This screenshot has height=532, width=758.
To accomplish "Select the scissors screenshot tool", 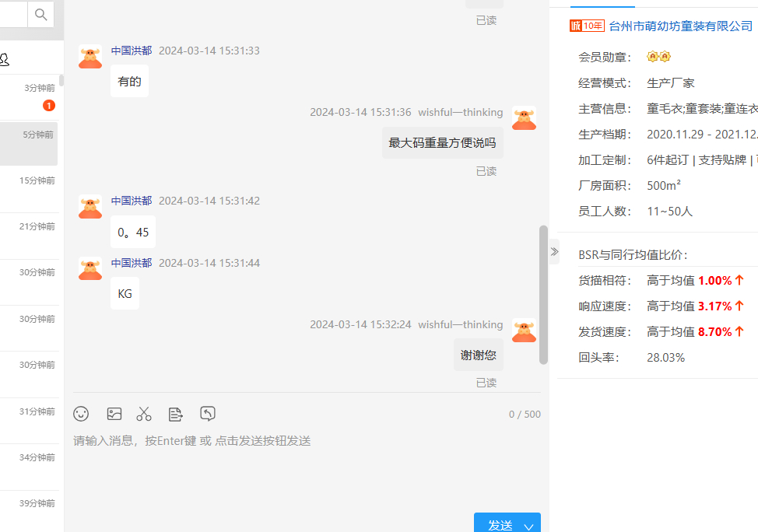I will point(144,414).
